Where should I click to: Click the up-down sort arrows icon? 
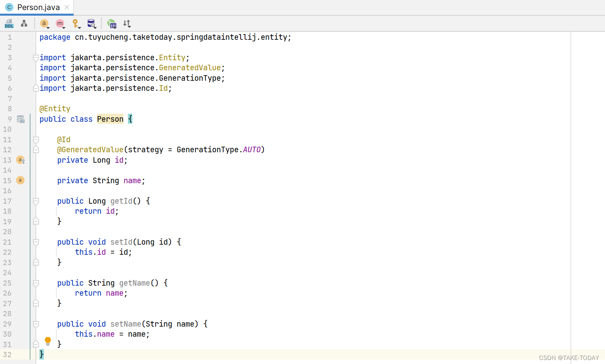click(x=127, y=24)
